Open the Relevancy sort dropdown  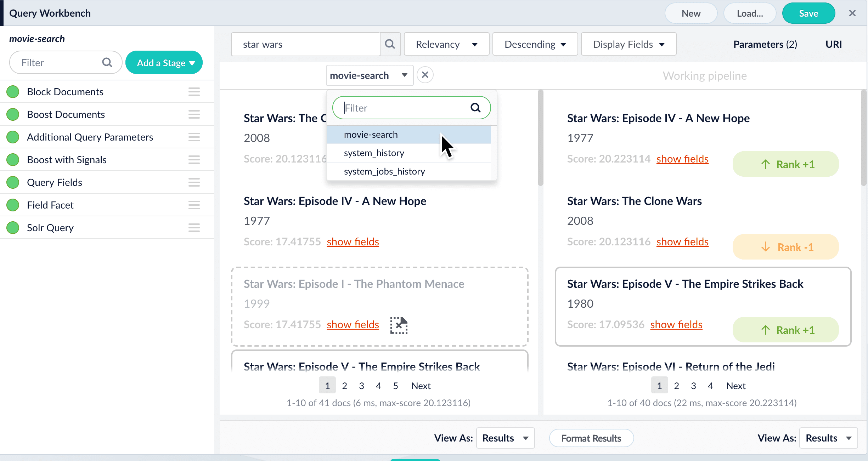tap(446, 44)
